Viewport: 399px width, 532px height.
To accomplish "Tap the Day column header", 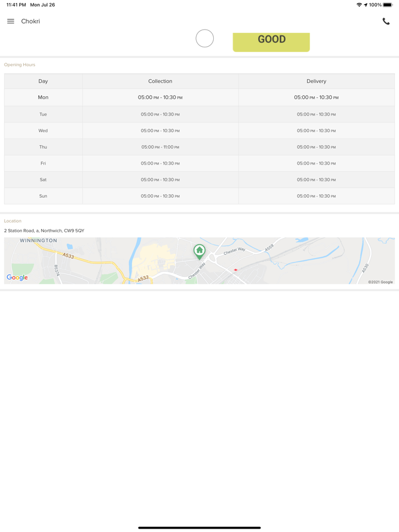I will [43, 81].
